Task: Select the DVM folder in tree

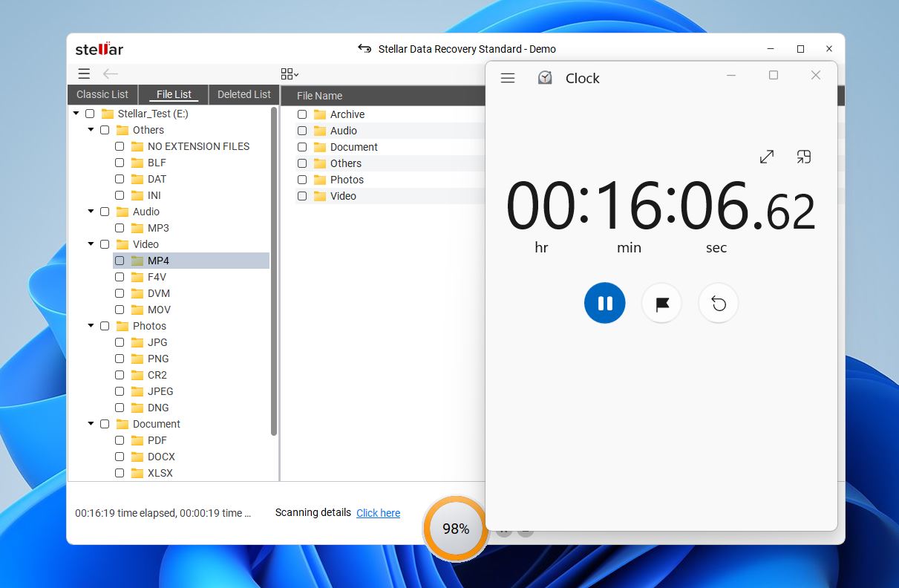Action: coord(159,293)
